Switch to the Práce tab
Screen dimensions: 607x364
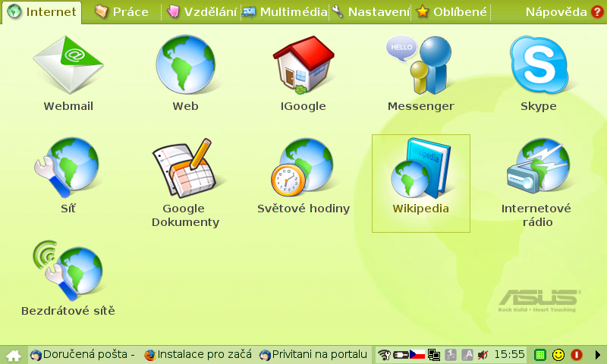click(121, 12)
